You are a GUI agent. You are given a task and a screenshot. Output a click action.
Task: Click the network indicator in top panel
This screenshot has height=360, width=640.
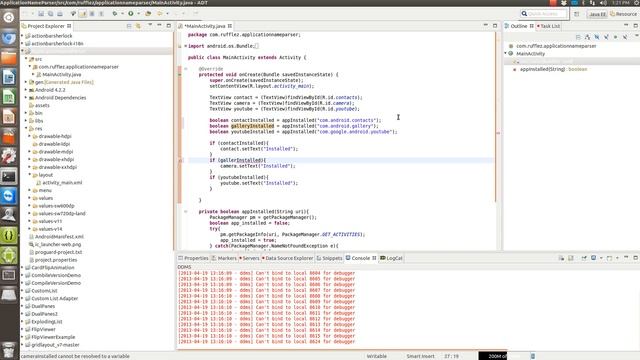pos(593,3)
